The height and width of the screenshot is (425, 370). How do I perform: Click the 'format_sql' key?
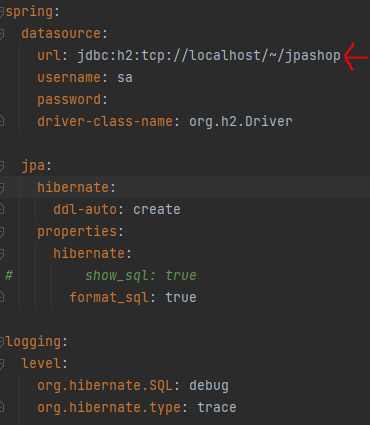pyautogui.click(x=109, y=298)
